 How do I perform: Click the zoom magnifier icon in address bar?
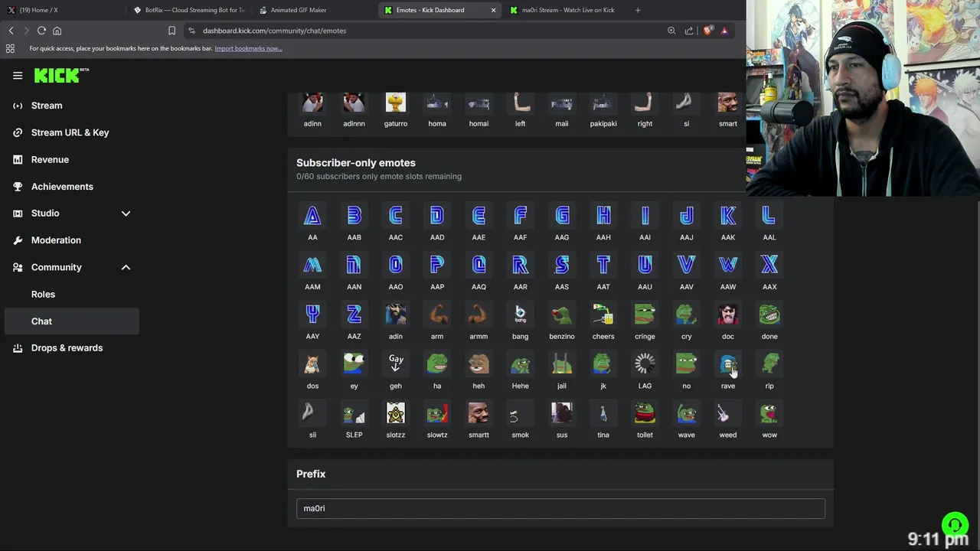(x=671, y=31)
